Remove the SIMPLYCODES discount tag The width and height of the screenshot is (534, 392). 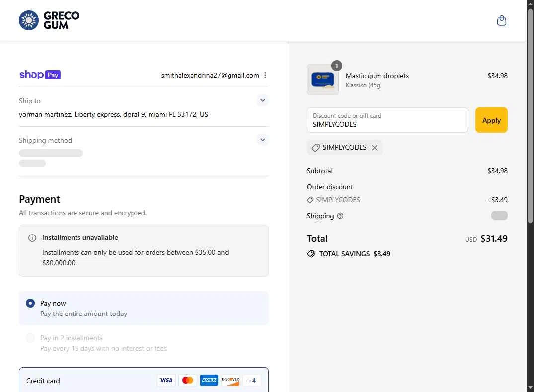(374, 148)
